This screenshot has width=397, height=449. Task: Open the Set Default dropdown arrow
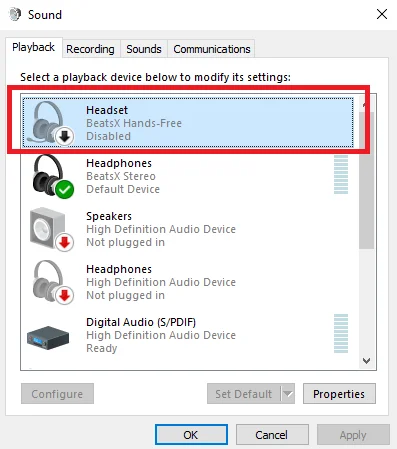[288, 394]
